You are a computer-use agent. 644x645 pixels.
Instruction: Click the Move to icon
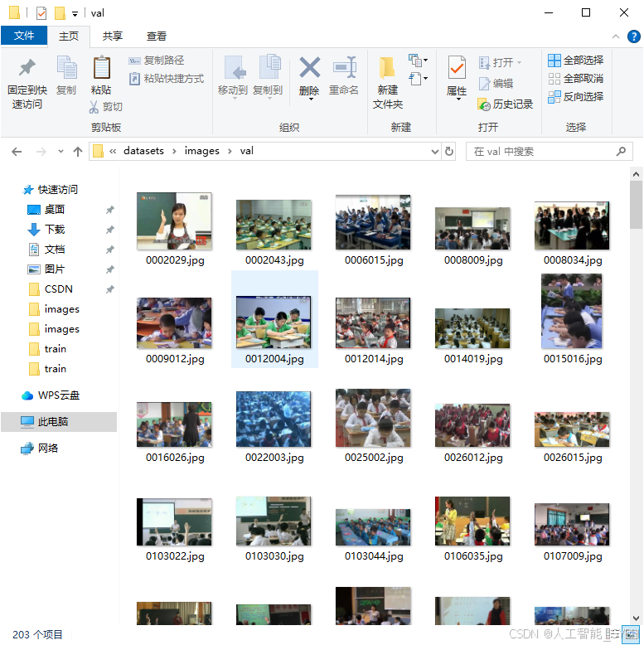tap(235, 68)
